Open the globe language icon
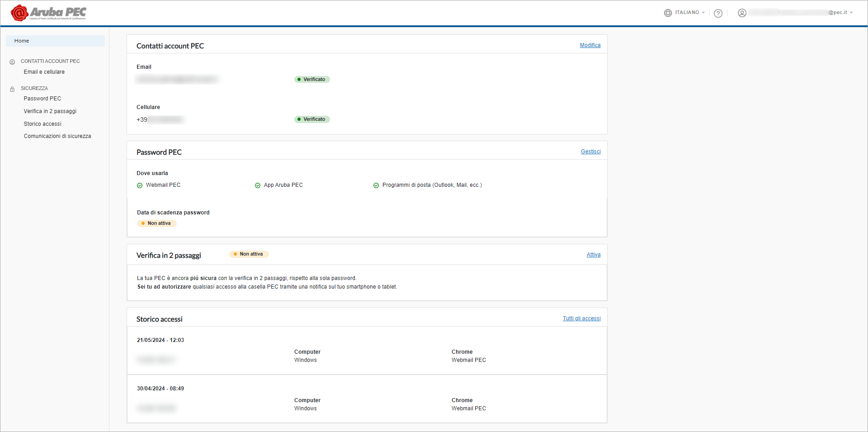 pyautogui.click(x=668, y=13)
